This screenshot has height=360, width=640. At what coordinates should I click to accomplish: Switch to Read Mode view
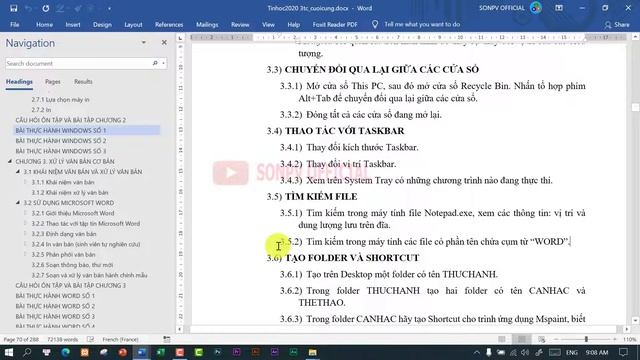click(x=502, y=340)
